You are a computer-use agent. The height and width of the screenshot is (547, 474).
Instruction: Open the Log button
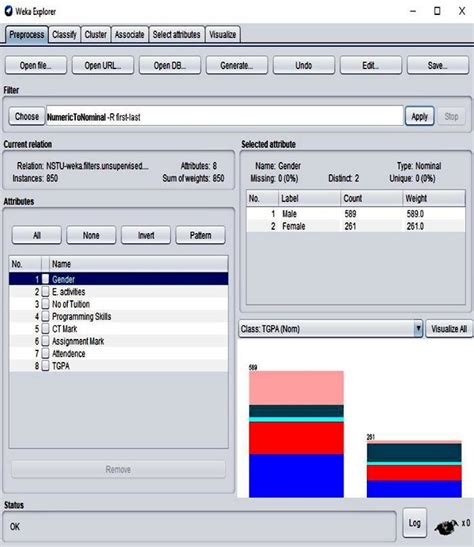(x=414, y=523)
